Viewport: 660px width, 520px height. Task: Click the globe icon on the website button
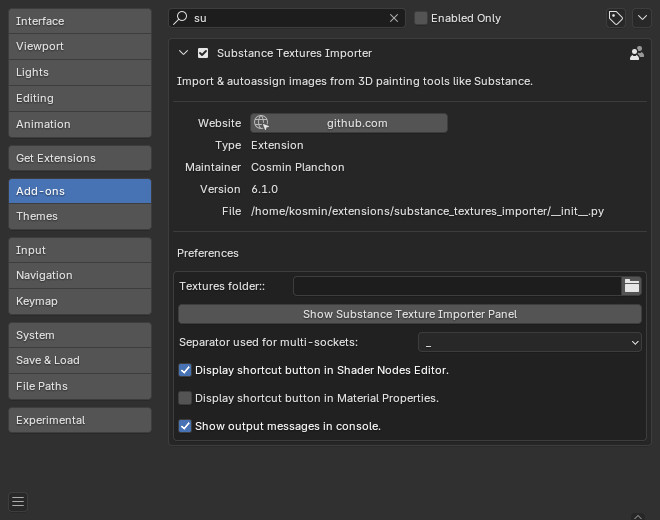[x=261, y=123]
